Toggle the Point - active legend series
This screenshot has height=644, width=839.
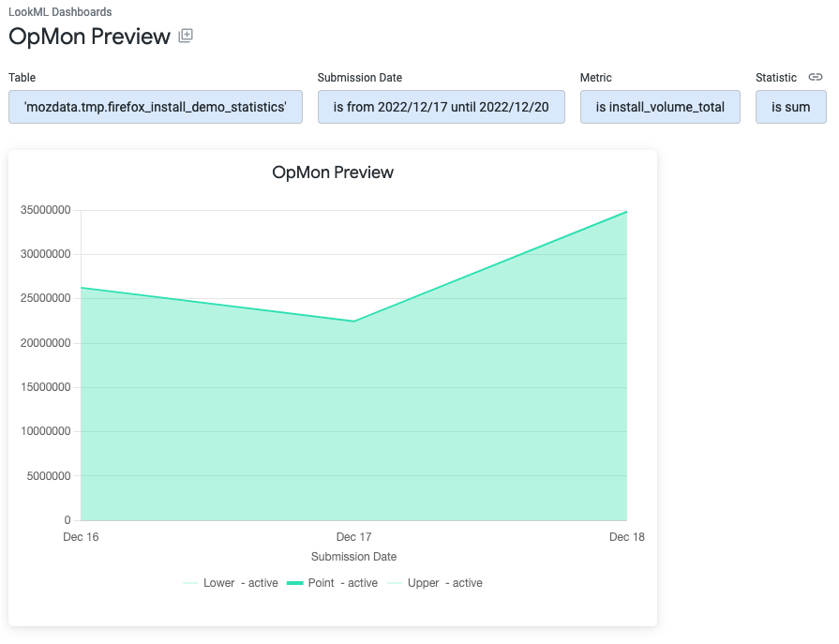(x=332, y=583)
